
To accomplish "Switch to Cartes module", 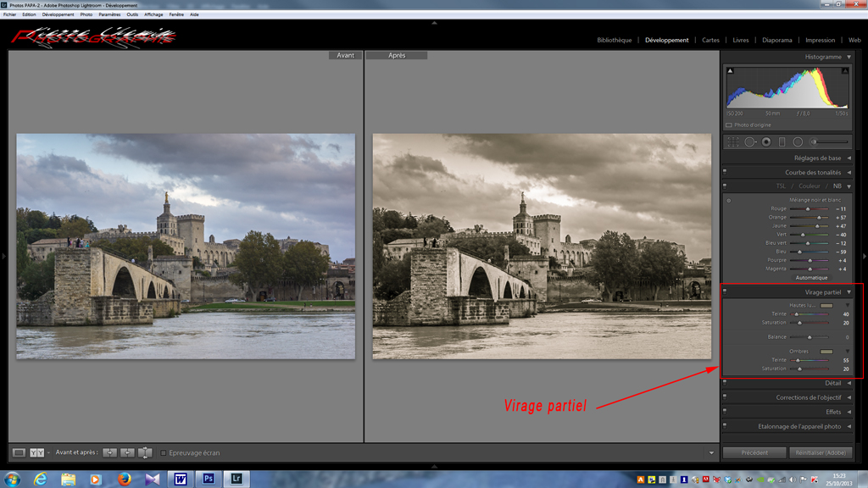I will pos(710,41).
